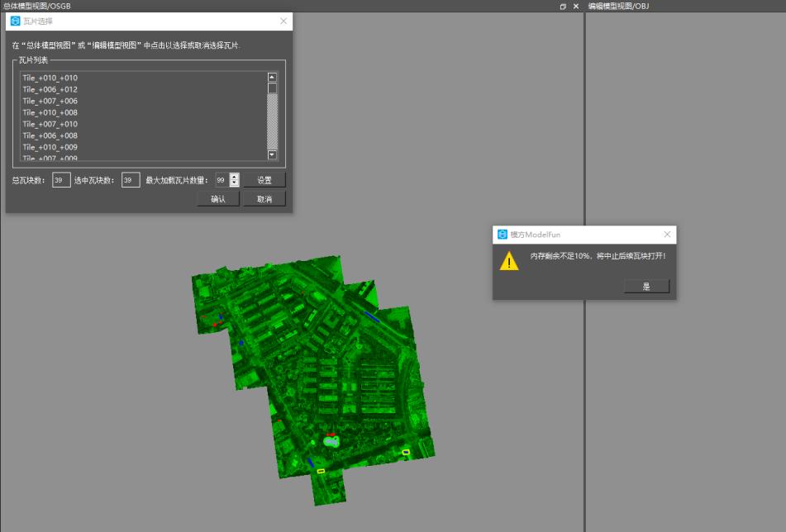
Task: Click the ModelFun logo in the warning title bar
Action: click(503, 235)
